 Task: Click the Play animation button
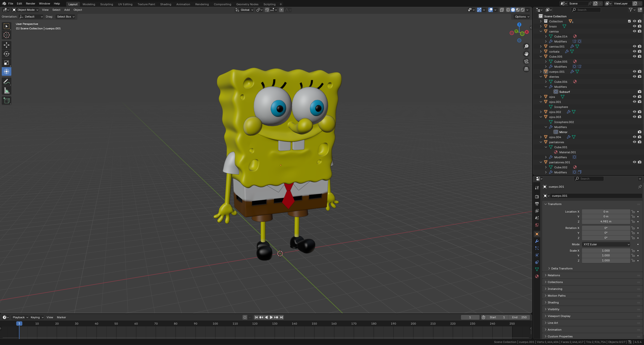point(271,317)
